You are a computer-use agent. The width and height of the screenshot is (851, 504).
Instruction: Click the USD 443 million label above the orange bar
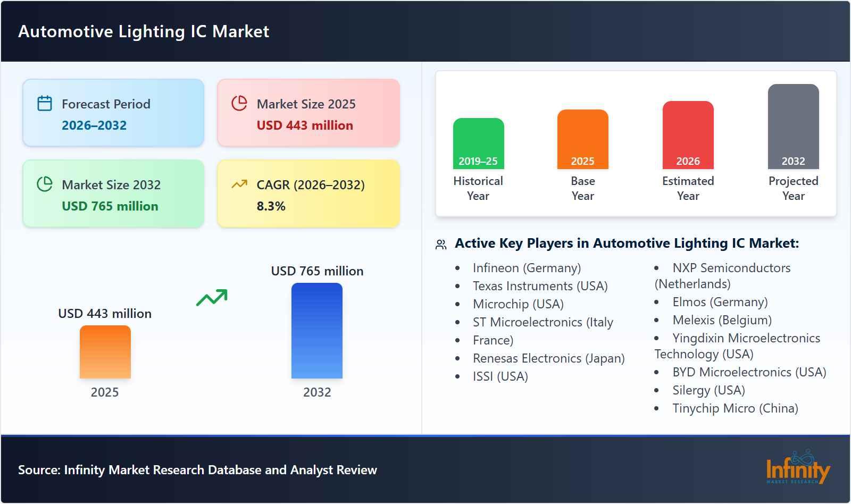[105, 313]
